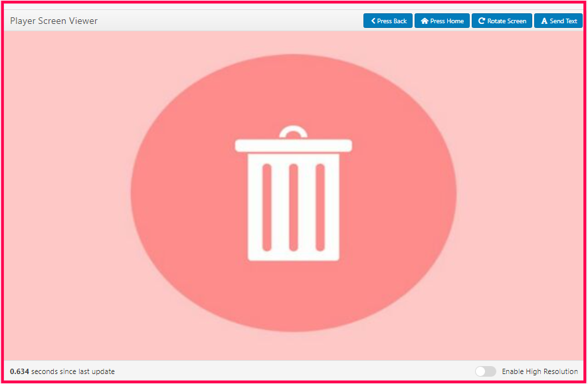Toggle the Enable High Resolution switch

485,371
